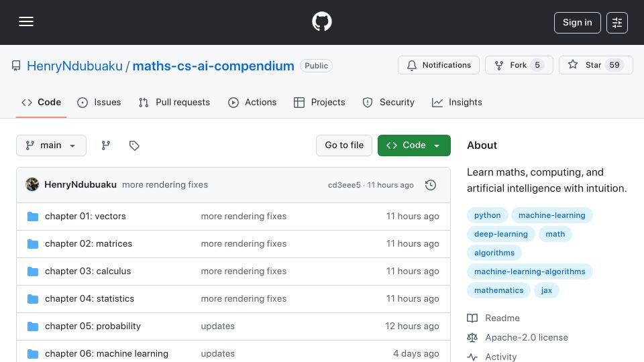Open the main branch dropdown
The image size is (644, 362).
(52, 145)
